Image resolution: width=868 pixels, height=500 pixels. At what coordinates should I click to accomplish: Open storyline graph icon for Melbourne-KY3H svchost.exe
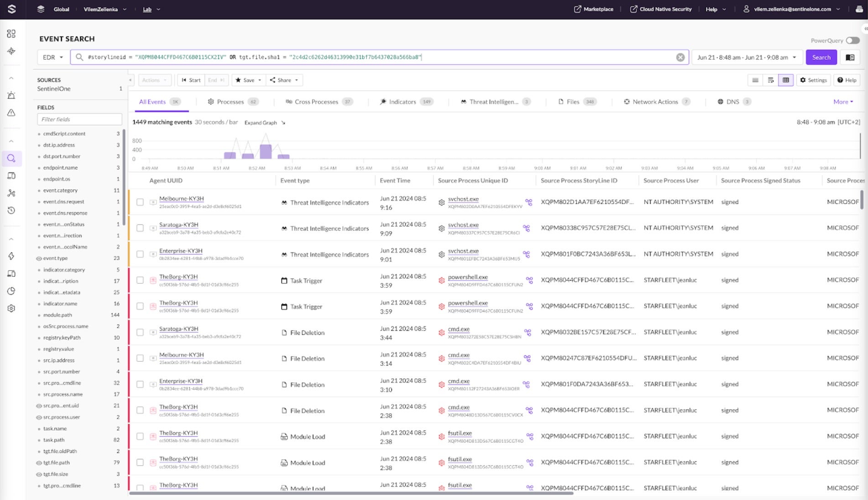coord(528,202)
